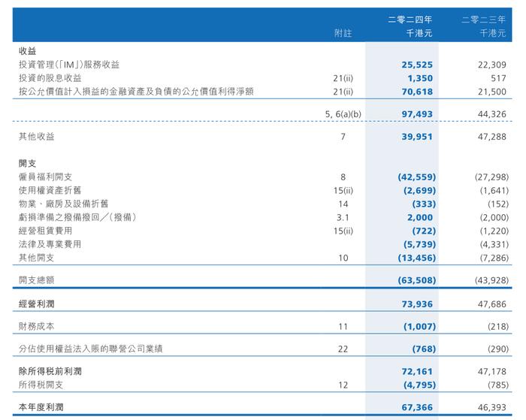Select the 除所得稅前利潤 row label
This screenshot has height=420, width=526.
(x=50, y=371)
